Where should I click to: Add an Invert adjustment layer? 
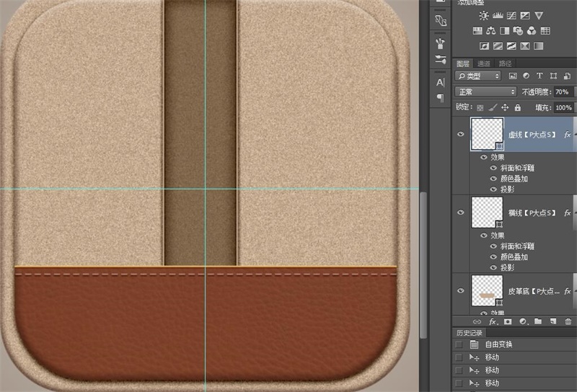coord(484,46)
